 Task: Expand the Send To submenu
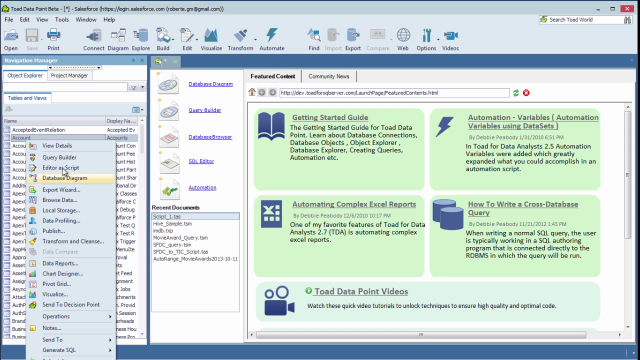(x=71, y=340)
